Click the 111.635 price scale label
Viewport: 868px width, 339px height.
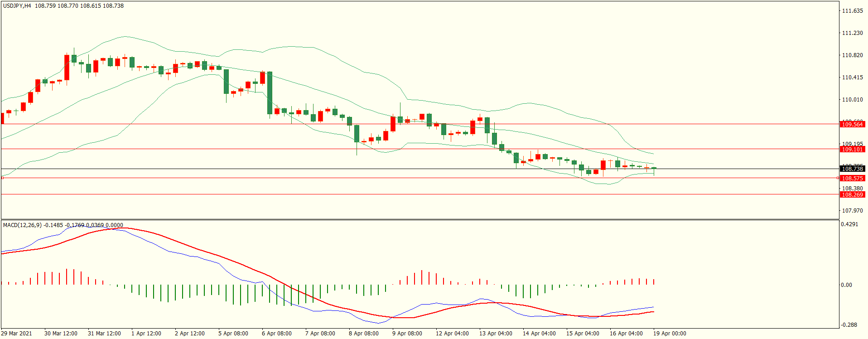click(x=852, y=11)
